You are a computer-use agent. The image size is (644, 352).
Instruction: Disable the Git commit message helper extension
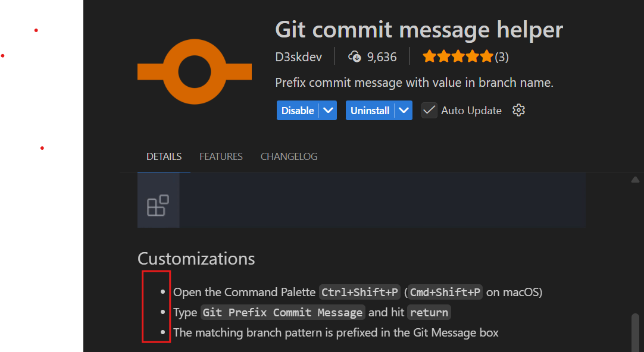click(298, 111)
